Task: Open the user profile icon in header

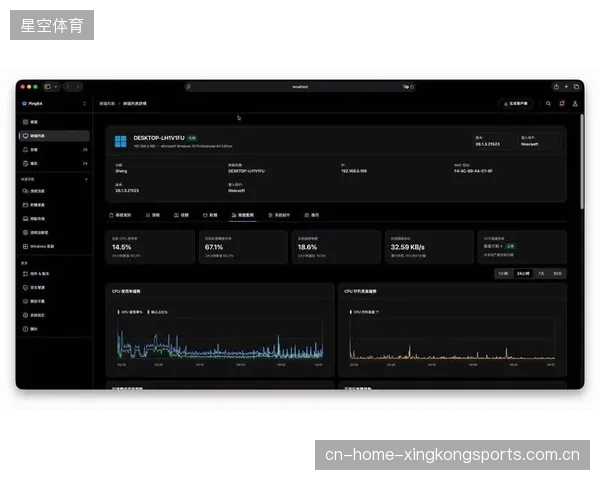Action: click(575, 103)
